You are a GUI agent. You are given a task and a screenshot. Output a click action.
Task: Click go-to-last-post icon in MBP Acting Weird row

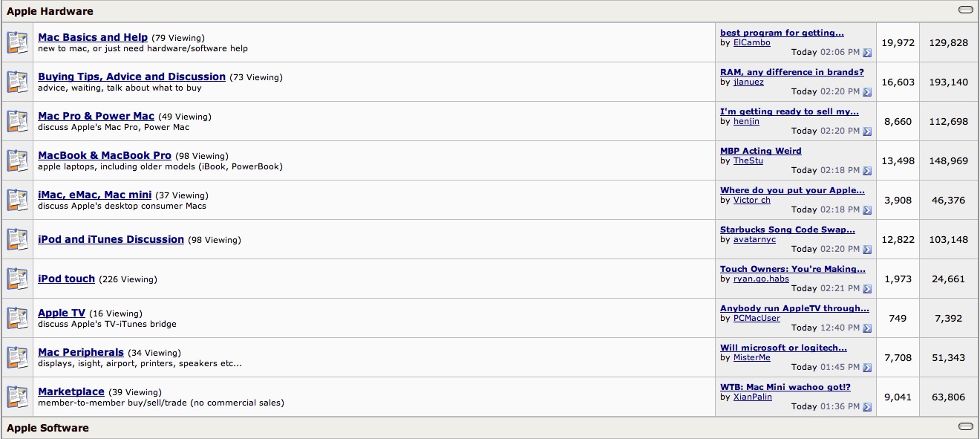tap(867, 171)
